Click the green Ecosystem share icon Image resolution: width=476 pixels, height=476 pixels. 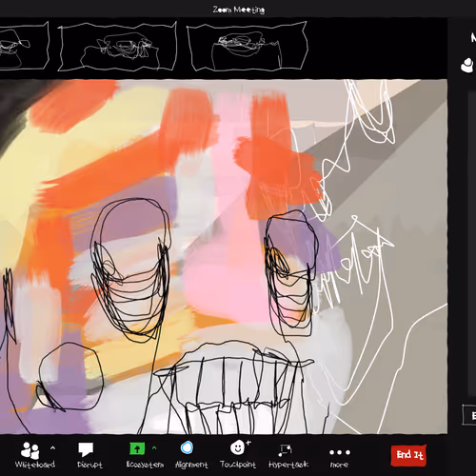[137, 448]
